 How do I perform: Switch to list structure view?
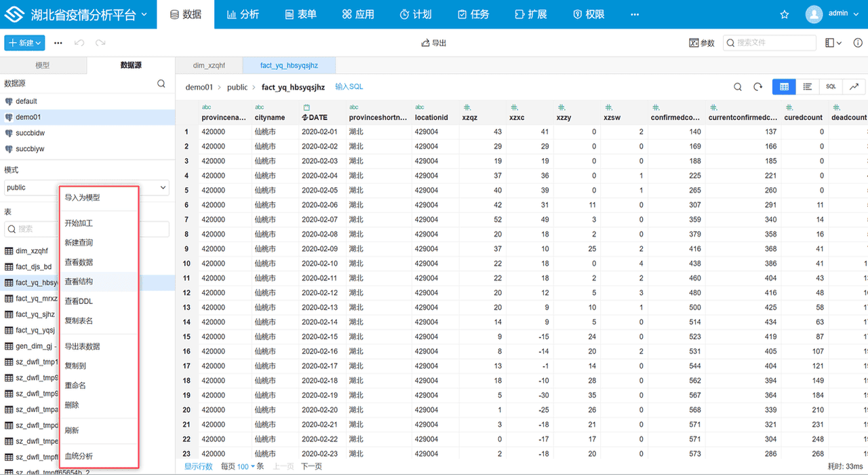[807, 87]
